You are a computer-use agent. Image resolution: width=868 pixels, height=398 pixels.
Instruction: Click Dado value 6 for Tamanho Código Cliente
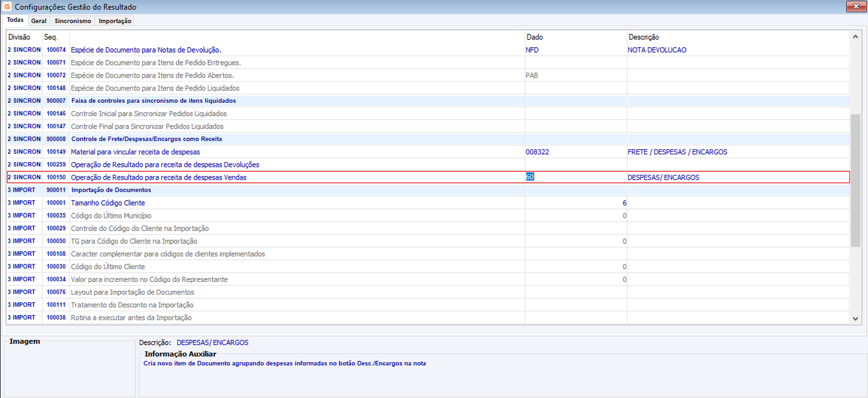coord(624,203)
